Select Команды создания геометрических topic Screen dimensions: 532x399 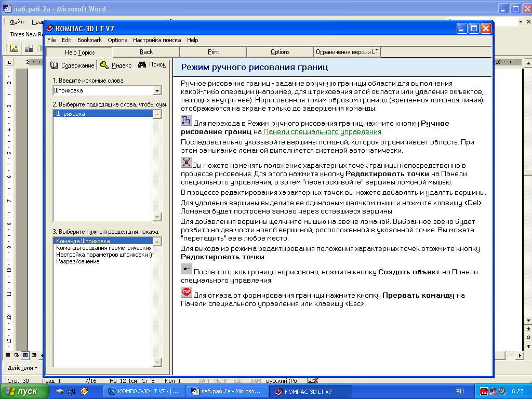pyautogui.click(x=103, y=248)
